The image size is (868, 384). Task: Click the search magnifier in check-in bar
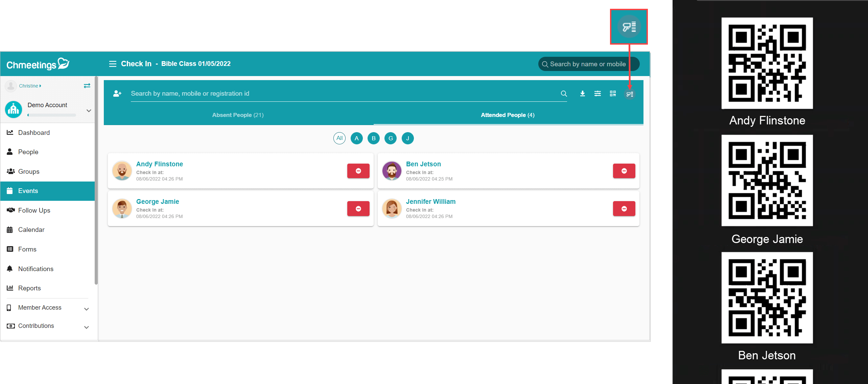564,94
